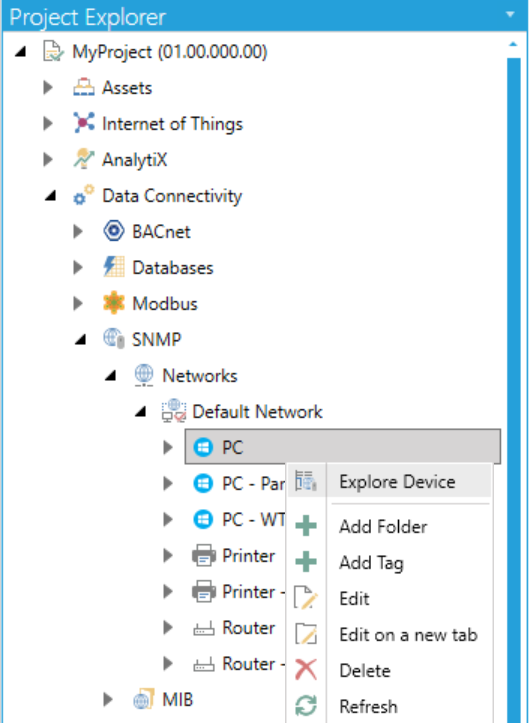Image resolution: width=532 pixels, height=723 pixels.
Task: Expand the Assets tree node
Action: pos(48,88)
